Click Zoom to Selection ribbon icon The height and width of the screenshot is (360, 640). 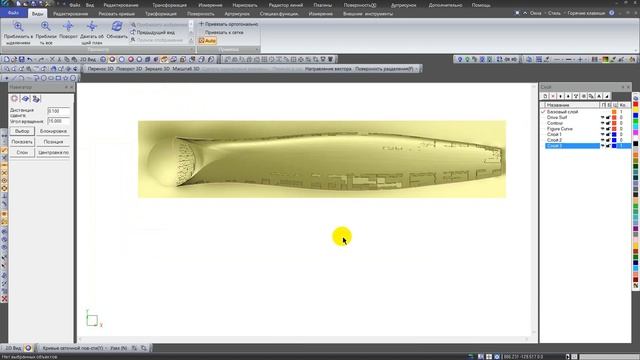tap(18, 27)
